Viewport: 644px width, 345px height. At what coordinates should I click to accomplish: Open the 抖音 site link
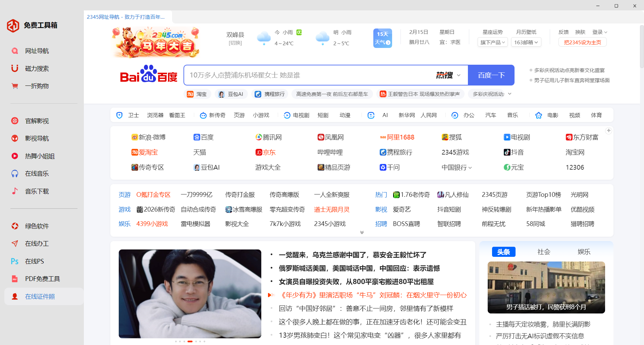514,152
